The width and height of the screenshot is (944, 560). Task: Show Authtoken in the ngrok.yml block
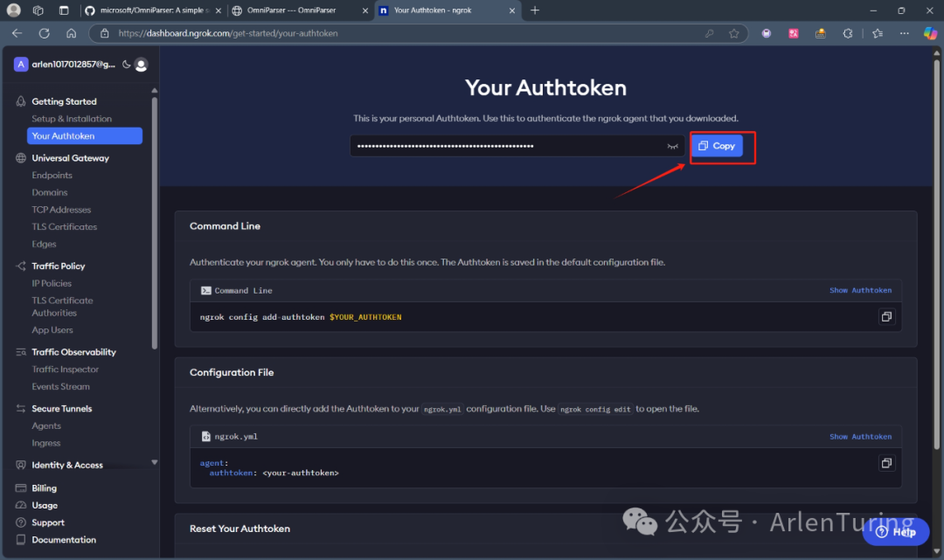pyautogui.click(x=860, y=437)
